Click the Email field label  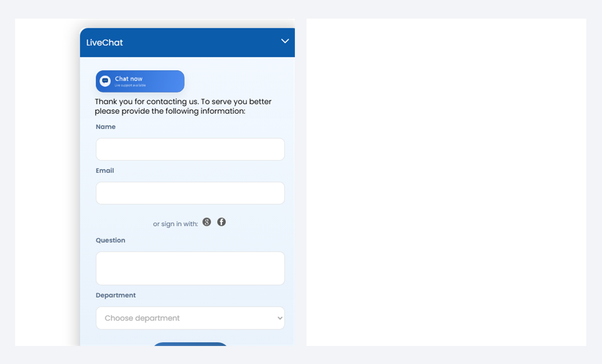(104, 171)
